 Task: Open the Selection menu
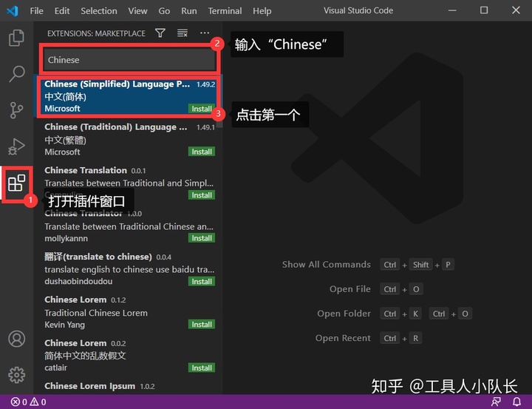click(x=99, y=11)
